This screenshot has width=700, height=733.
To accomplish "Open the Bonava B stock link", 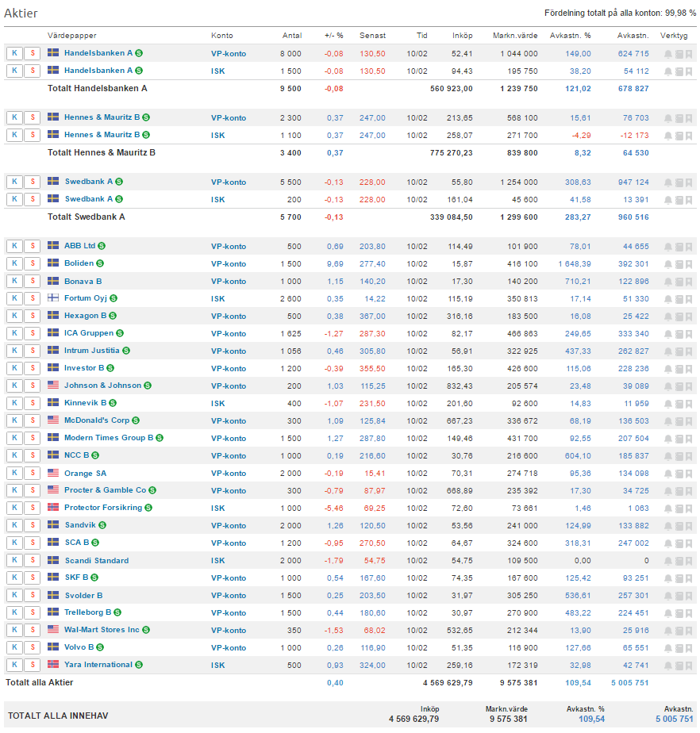I will (83, 282).
